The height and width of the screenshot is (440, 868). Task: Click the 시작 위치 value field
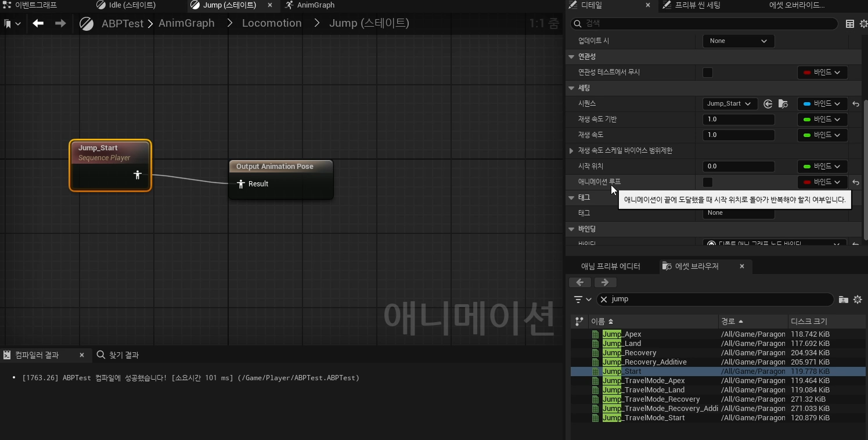pyautogui.click(x=739, y=167)
